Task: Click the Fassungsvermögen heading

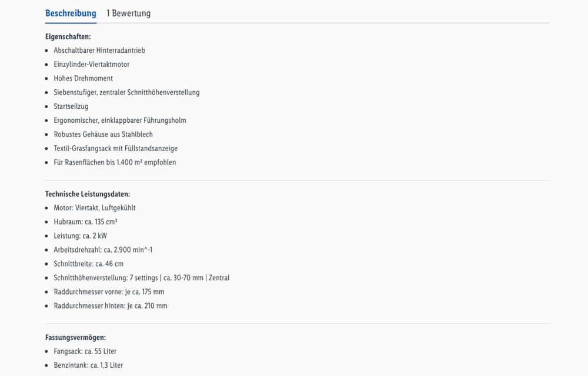Action: [76, 337]
